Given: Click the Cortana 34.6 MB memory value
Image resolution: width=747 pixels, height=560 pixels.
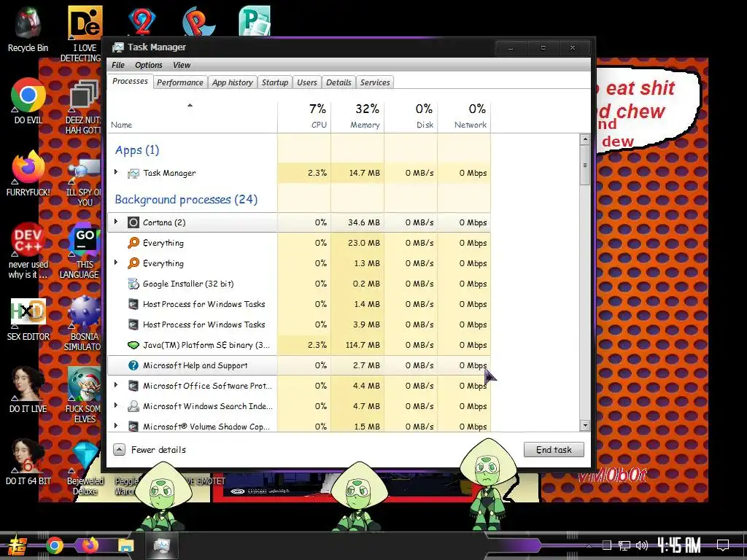Looking at the screenshot, I should 364,222.
